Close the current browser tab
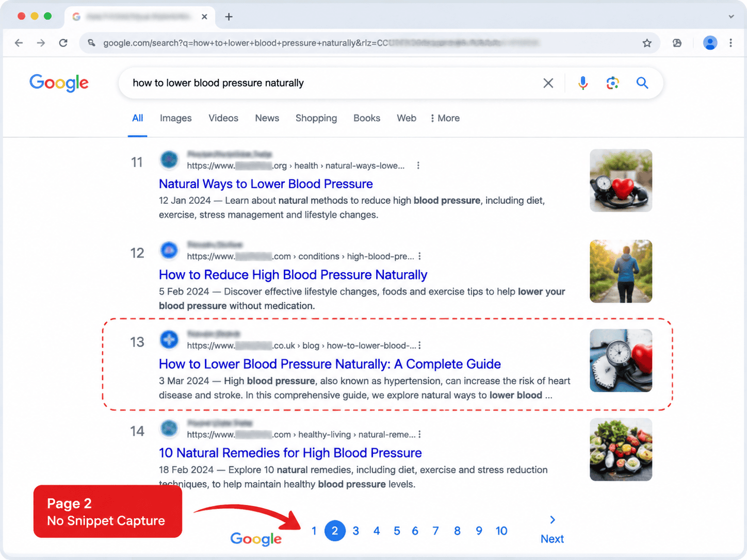This screenshot has height=560, width=747. coord(204,17)
